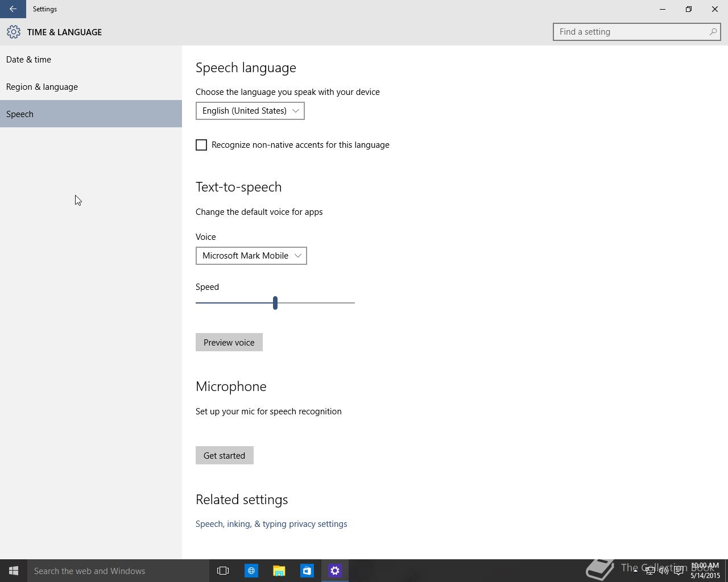Open Task View from the taskbar

point(223,571)
